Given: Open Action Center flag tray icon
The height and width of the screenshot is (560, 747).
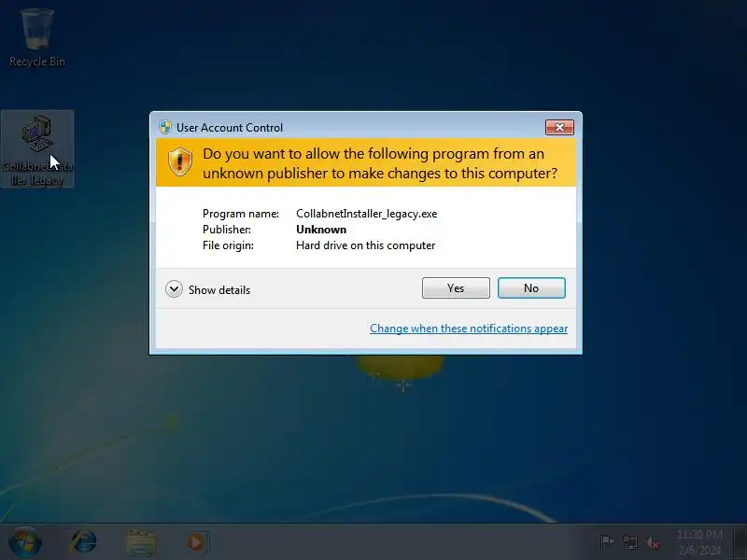Looking at the screenshot, I should (x=607, y=542).
